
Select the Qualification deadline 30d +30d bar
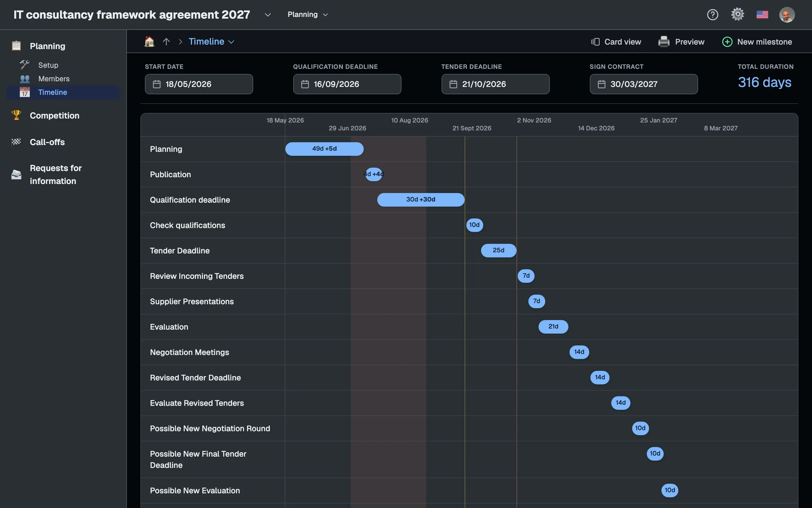[421, 200]
